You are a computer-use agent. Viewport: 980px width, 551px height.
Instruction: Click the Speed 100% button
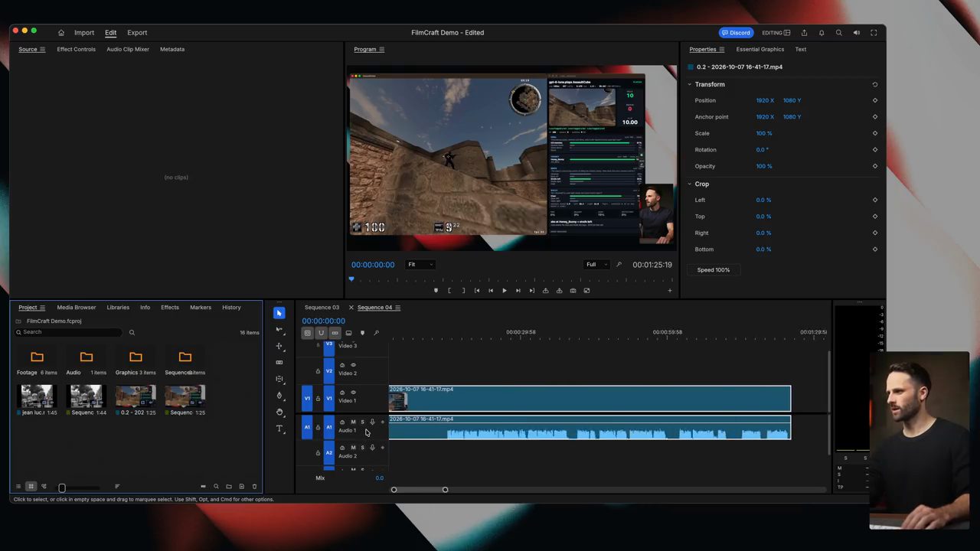(713, 270)
